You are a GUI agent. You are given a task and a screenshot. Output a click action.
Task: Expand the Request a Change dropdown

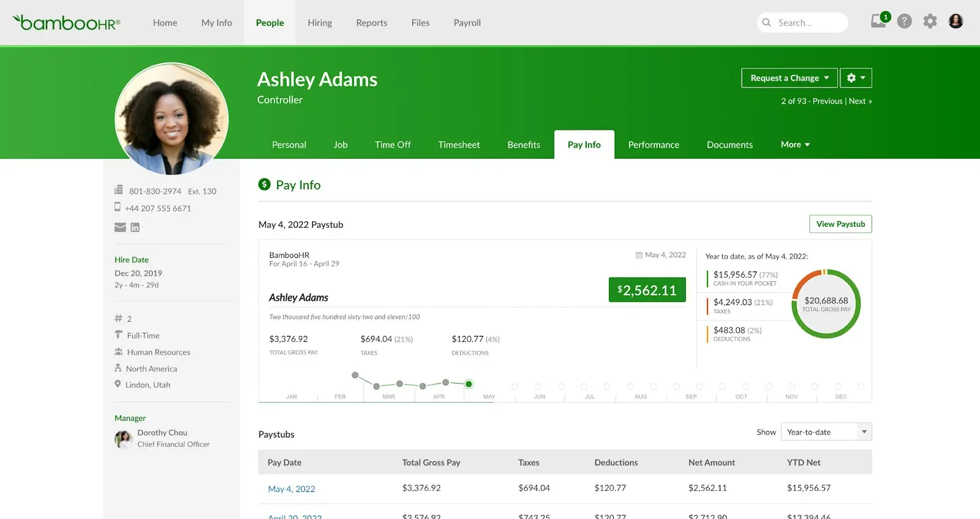pos(790,78)
